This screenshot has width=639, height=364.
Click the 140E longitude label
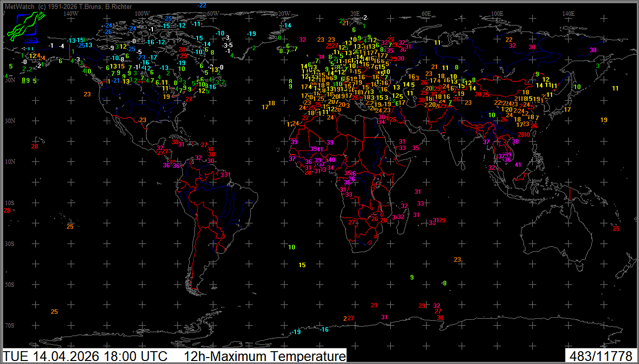point(568,13)
